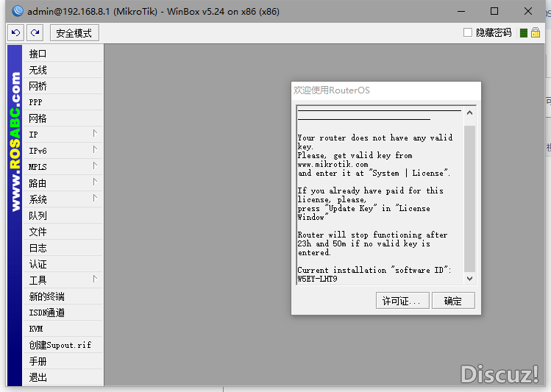This screenshot has width=551, height=392.
Task: Click the dialog scrollbar up arrow
Action: point(470,113)
